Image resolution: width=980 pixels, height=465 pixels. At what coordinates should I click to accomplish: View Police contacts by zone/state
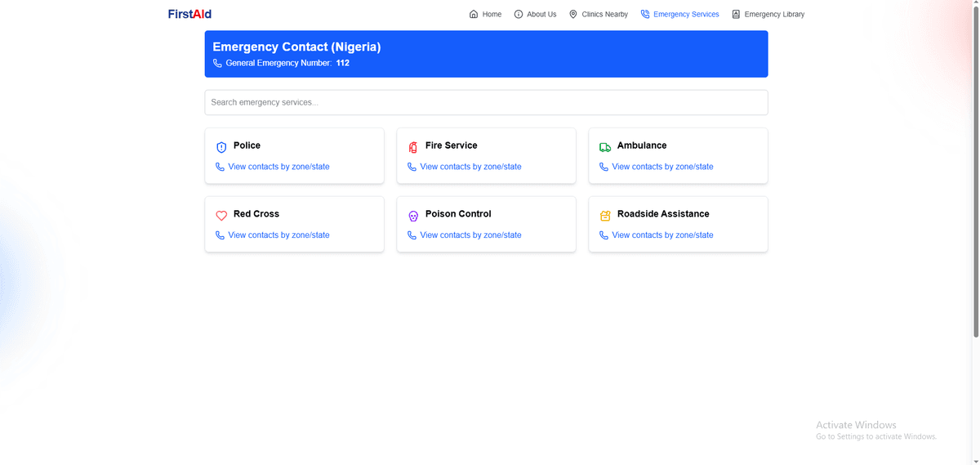coord(278,167)
